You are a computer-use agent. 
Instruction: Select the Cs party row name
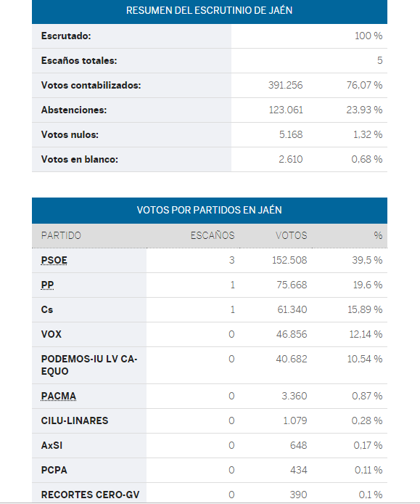pyautogui.click(x=47, y=309)
